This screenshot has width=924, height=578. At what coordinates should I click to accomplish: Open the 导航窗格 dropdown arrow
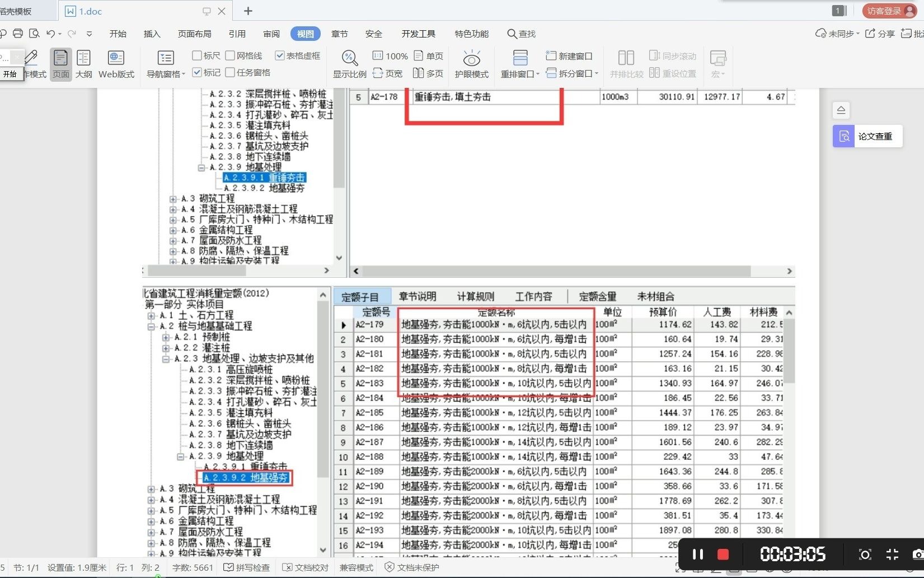(183, 74)
